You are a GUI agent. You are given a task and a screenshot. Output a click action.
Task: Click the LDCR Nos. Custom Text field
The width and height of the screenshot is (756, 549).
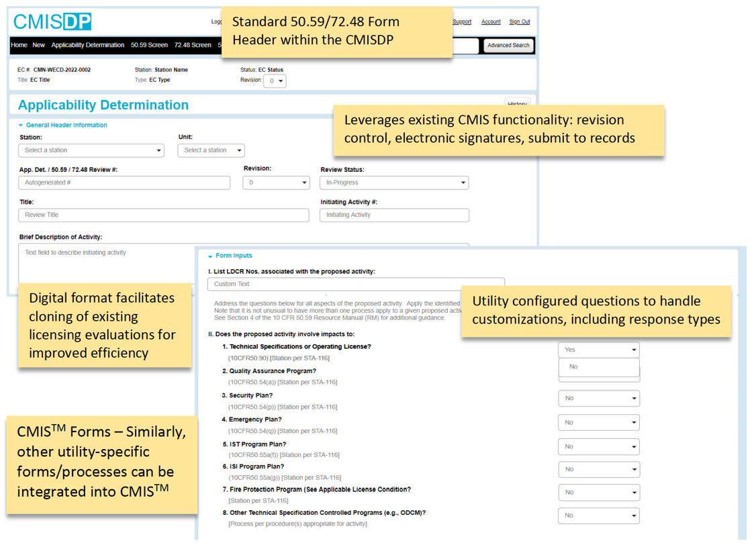356,284
